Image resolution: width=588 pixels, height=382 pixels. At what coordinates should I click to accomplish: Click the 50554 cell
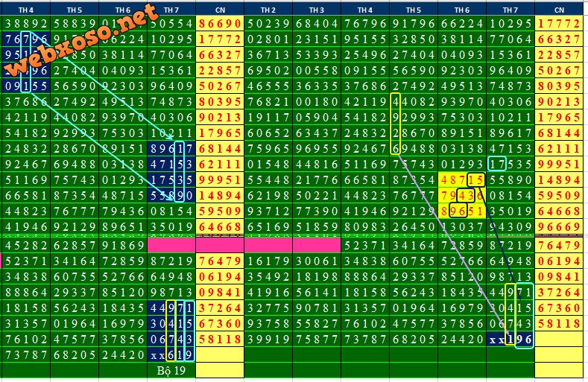(171, 24)
